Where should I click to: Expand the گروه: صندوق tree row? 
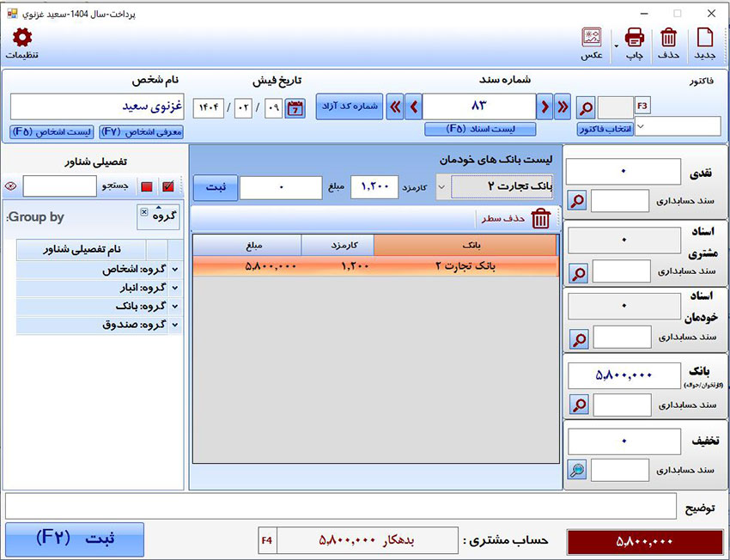click(175, 325)
